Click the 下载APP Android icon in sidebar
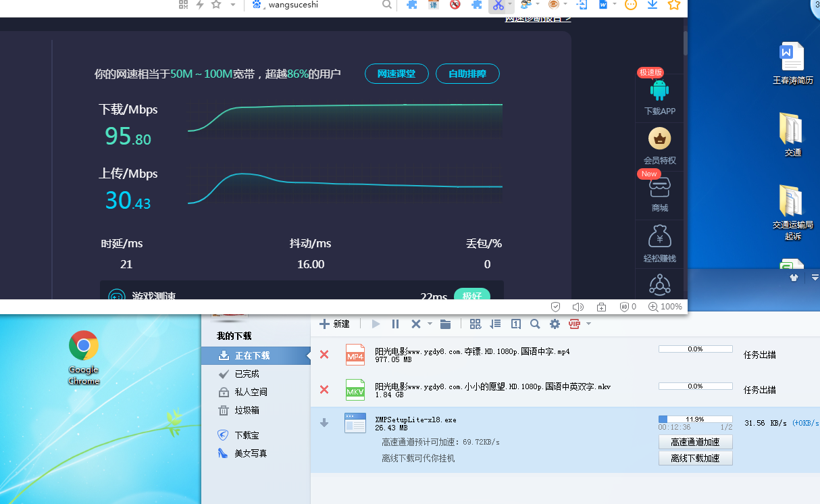The height and width of the screenshot is (504, 820). point(659,91)
